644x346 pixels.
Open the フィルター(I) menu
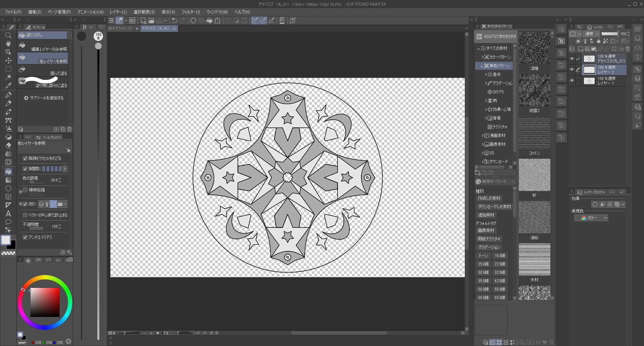click(190, 12)
